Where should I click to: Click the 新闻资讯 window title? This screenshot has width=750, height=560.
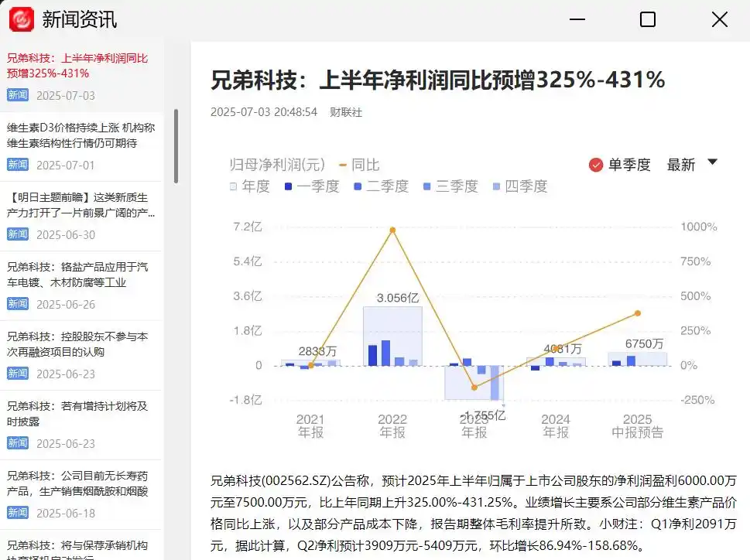(80, 19)
